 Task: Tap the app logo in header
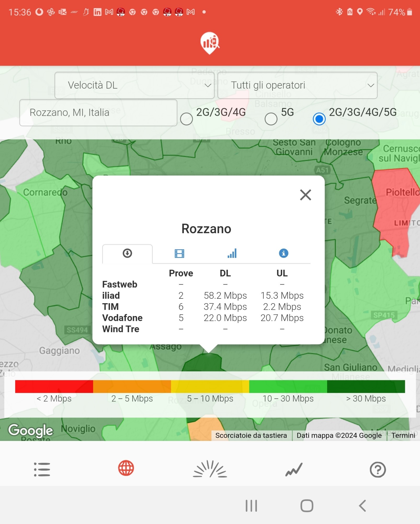point(210,43)
